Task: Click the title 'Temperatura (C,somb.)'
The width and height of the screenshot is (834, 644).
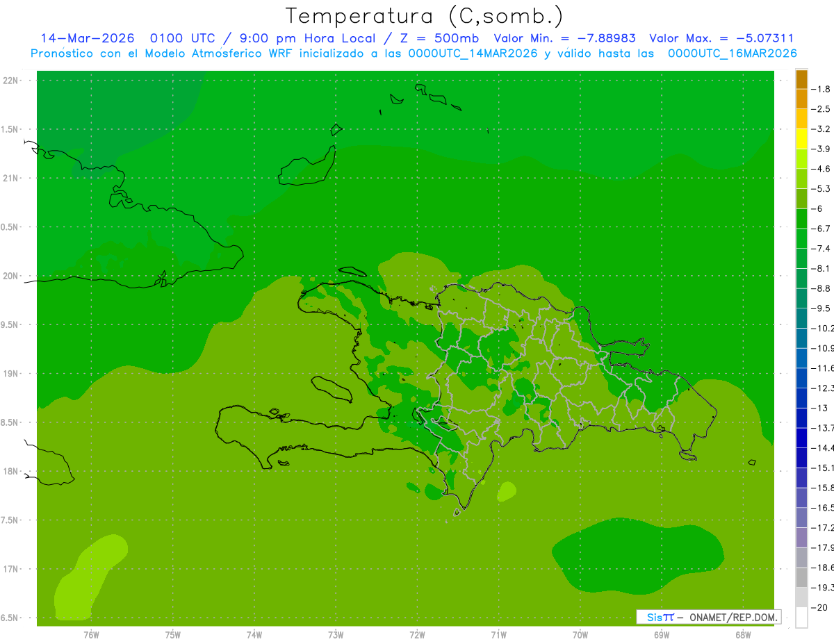Action: pyautogui.click(x=424, y=16)
